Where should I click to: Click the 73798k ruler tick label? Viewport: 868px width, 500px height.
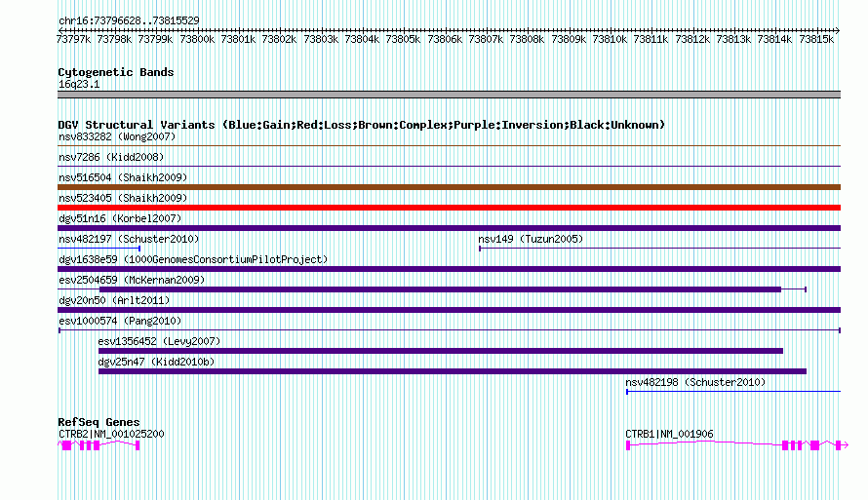coord(114,39)
